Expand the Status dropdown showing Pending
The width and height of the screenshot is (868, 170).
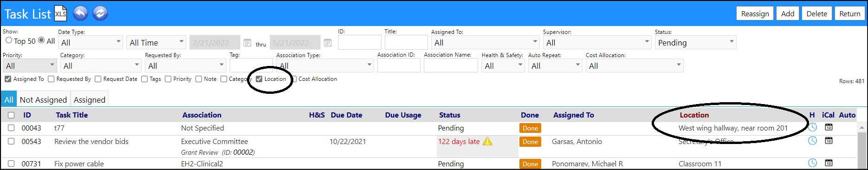695,42
